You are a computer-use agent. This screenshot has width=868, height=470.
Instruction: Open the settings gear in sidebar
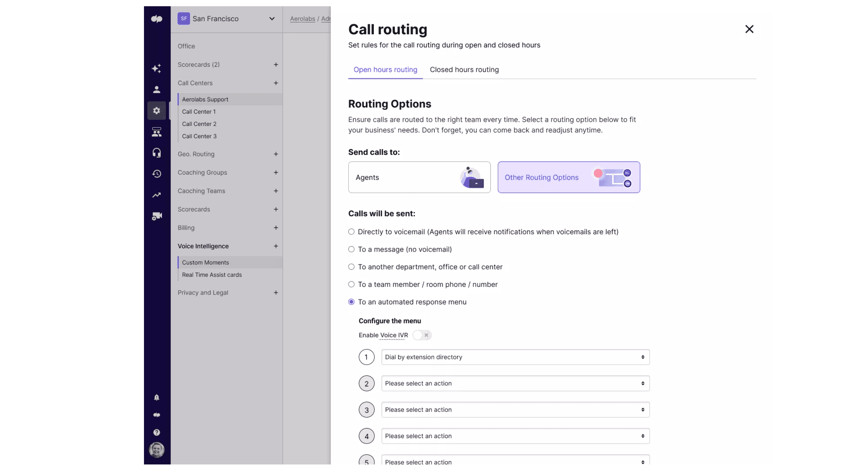pyautogui.click(x=156, y=111)
